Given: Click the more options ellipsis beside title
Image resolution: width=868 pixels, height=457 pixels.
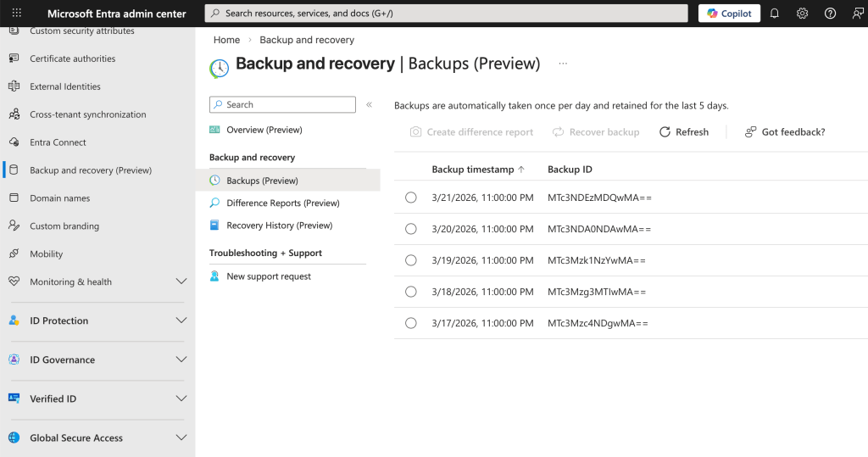Looking at the screenshot, I should click(563, 64).
